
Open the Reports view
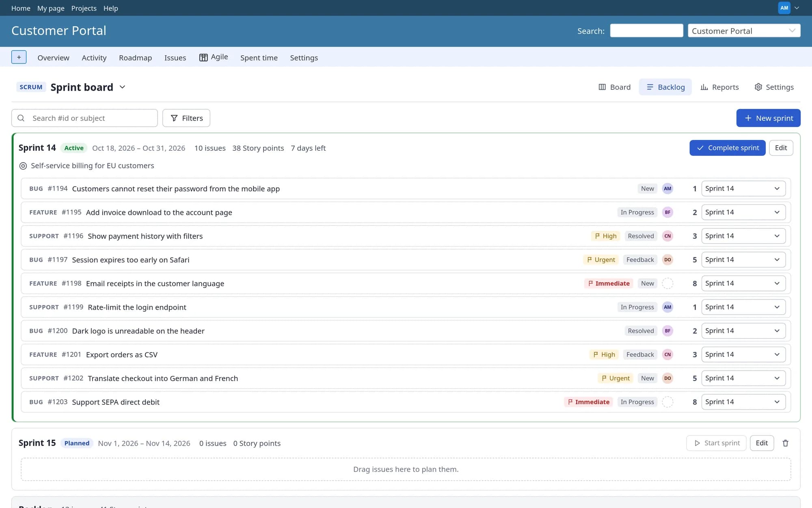(x=719, y=87)
